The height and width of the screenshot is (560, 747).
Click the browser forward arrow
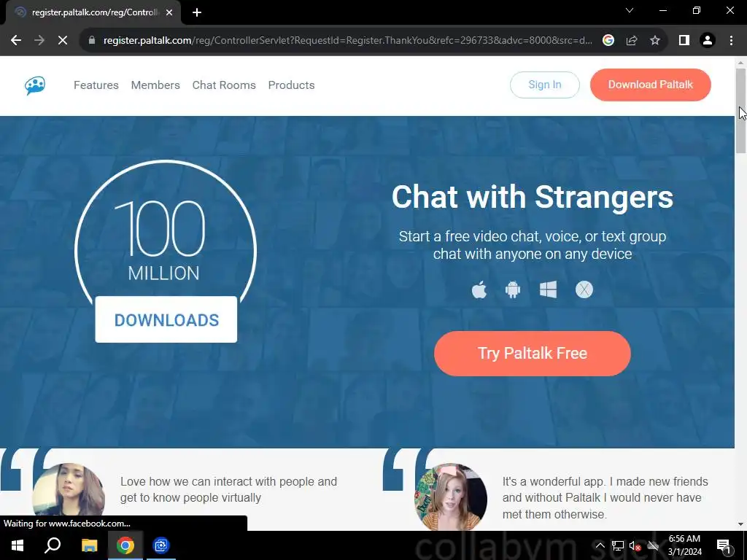coord(39,41)
